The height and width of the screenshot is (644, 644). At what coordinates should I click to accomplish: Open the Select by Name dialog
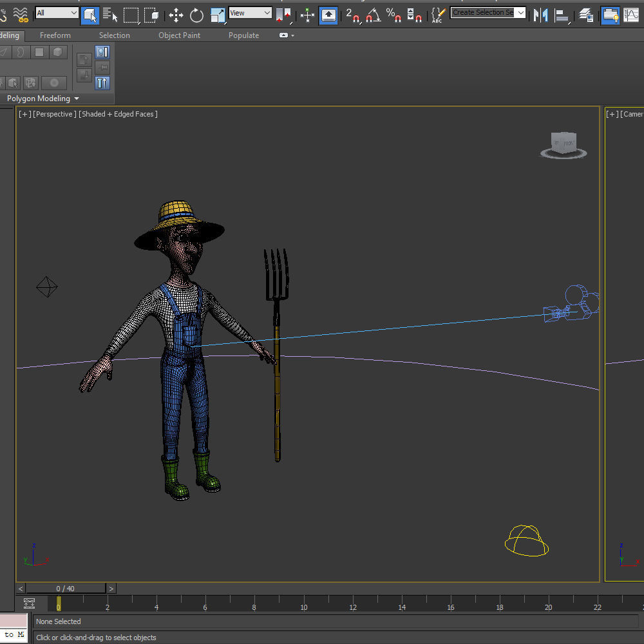click(110, 15)
